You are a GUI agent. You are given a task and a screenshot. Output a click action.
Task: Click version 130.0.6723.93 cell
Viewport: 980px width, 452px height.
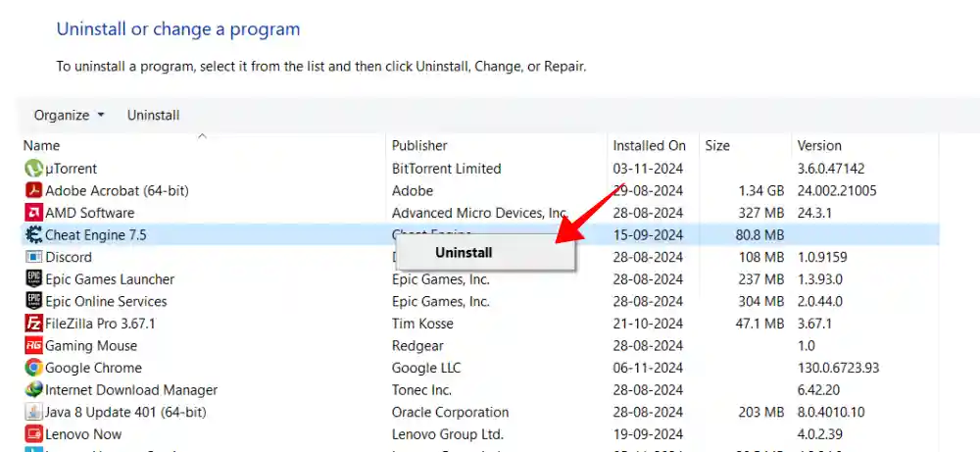[838, 368]
